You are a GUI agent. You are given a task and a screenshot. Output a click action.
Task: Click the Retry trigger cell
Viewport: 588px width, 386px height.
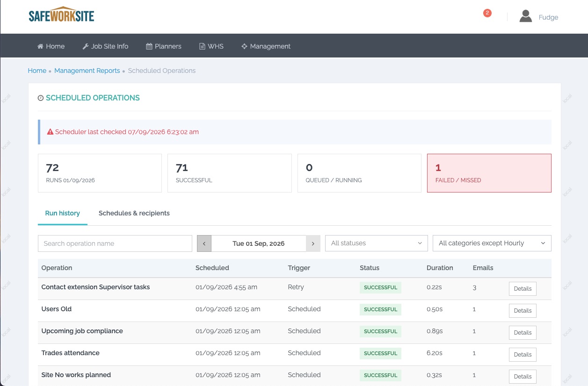296,287
